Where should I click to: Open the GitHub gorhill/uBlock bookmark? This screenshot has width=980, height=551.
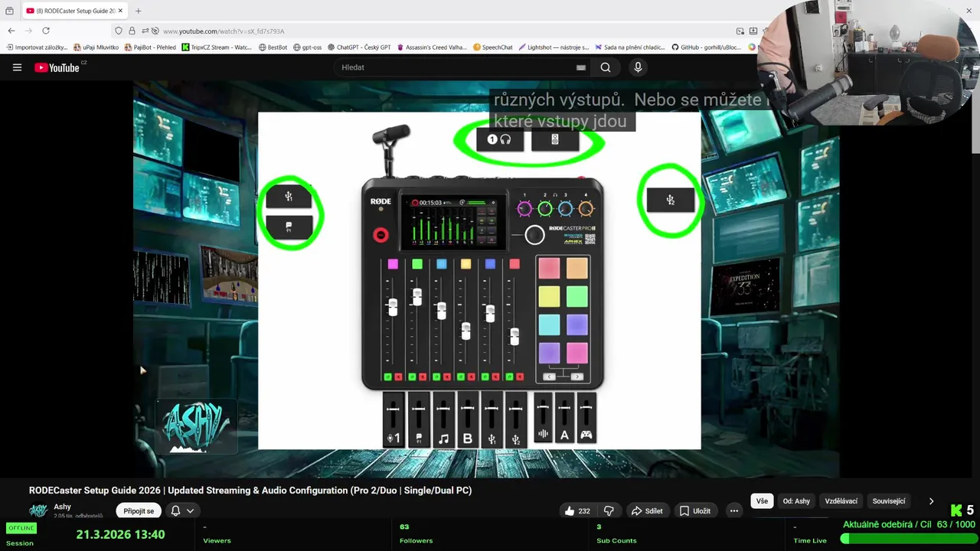[x=706, y=47]
